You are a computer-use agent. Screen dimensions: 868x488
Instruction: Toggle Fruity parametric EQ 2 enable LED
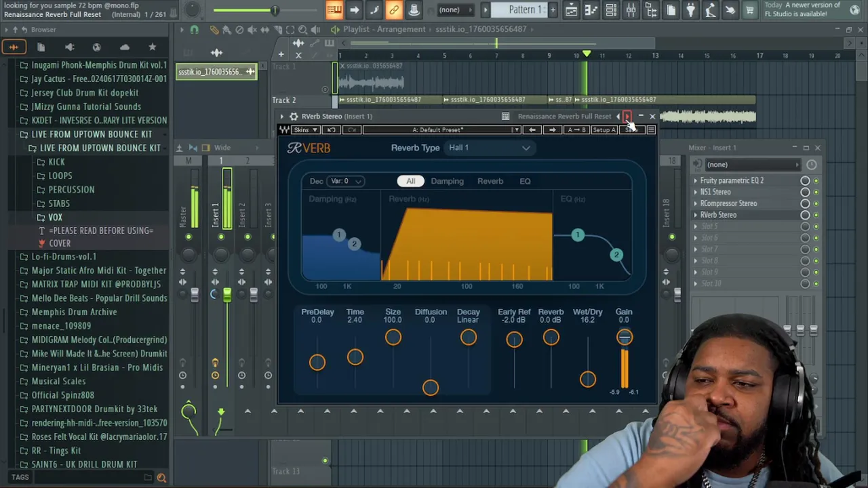click(816, 181)
